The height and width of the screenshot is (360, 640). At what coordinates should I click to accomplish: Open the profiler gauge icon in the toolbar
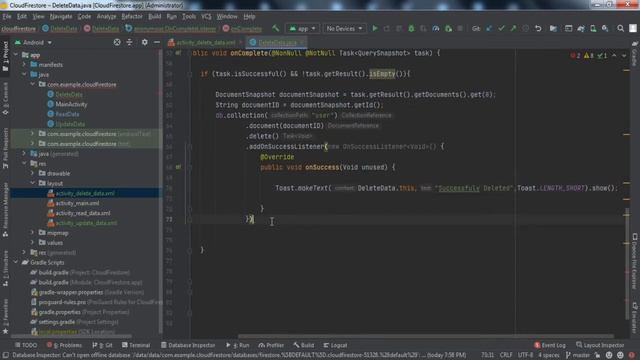click(x=436, y=29)
